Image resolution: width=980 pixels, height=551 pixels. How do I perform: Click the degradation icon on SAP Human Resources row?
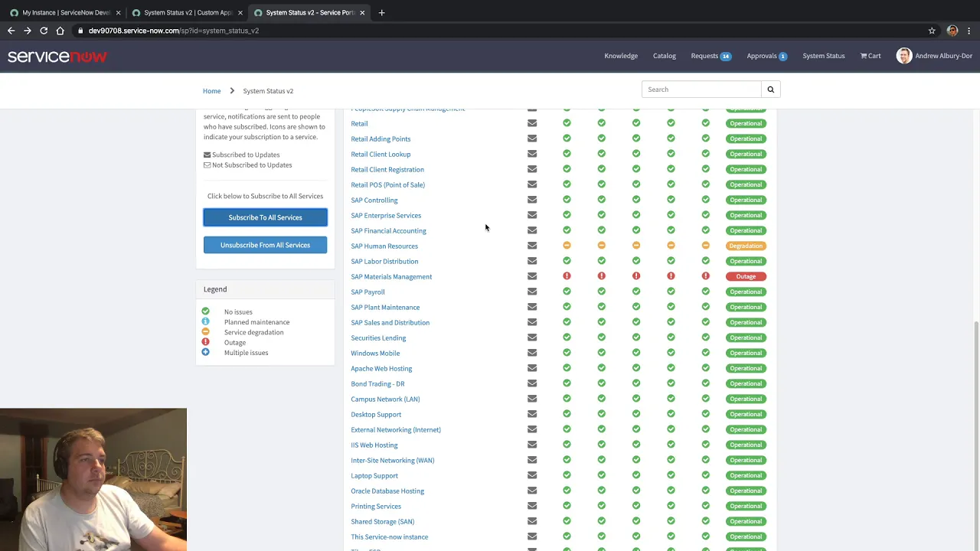(x=567, y=246)
